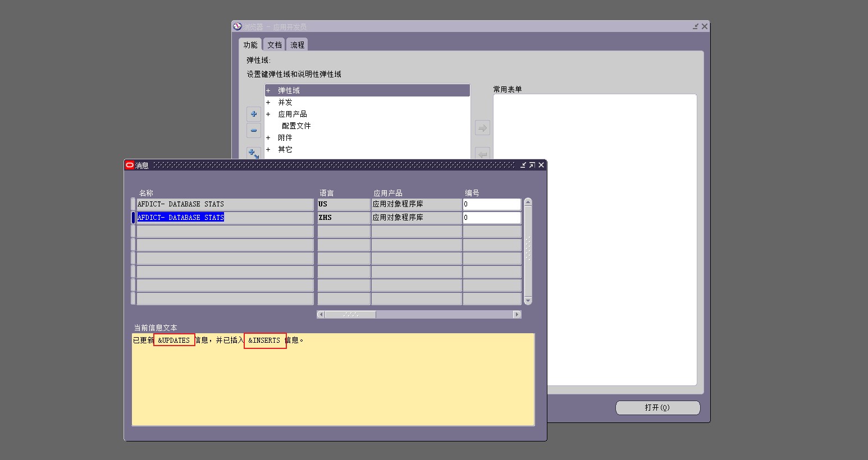Expand the 其它 tree node
Image resolution: width=868 pixels, height=460 pixels.
(268, 149)
